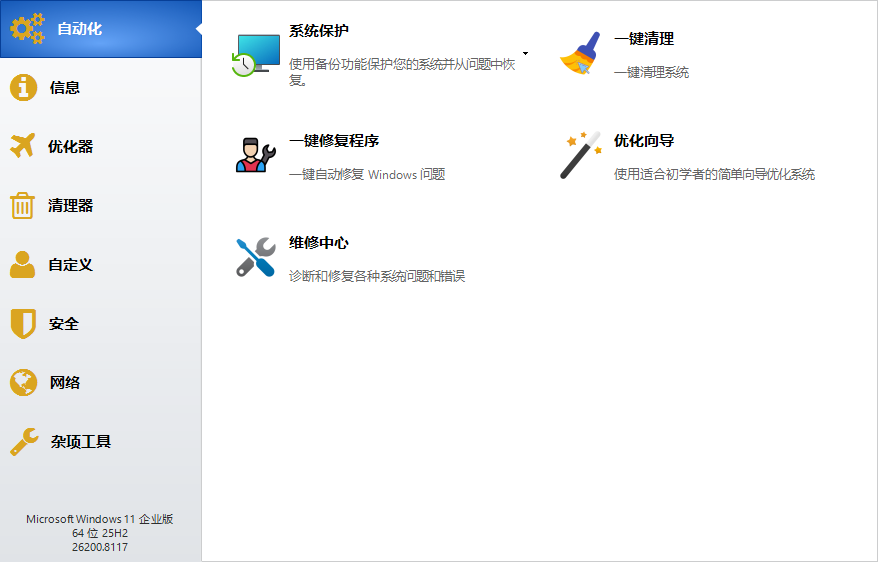Click the broom icon for 一键清理
Screen dimensions: 878x562
(581, 53)
